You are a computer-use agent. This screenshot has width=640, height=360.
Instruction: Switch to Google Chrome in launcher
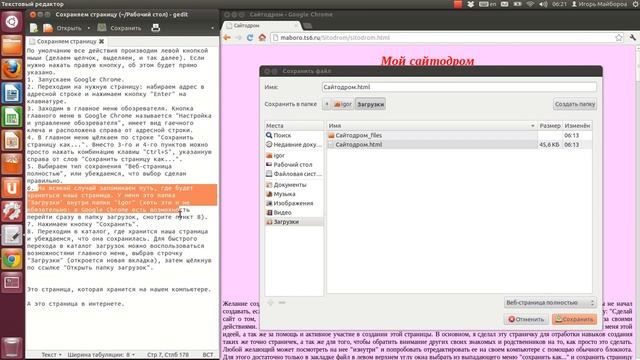(12, 259)
